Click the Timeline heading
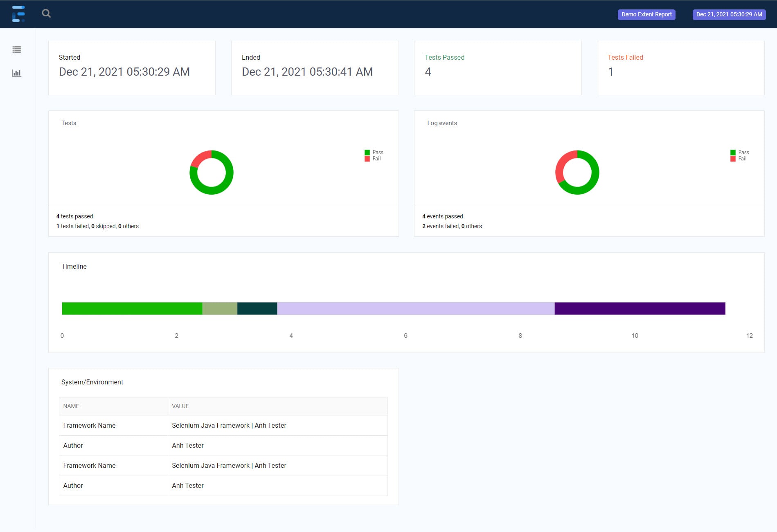Screen dimensions: 777x532 (x=74, y=267)
